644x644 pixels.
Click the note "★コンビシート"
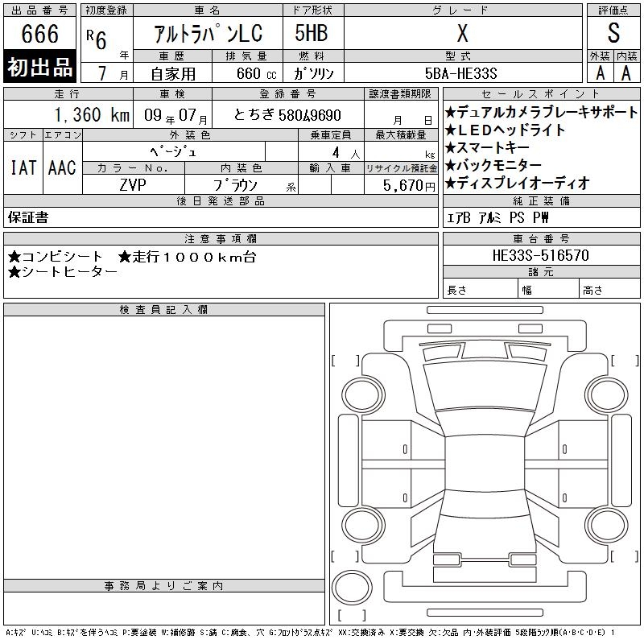[x=55, y=257]
